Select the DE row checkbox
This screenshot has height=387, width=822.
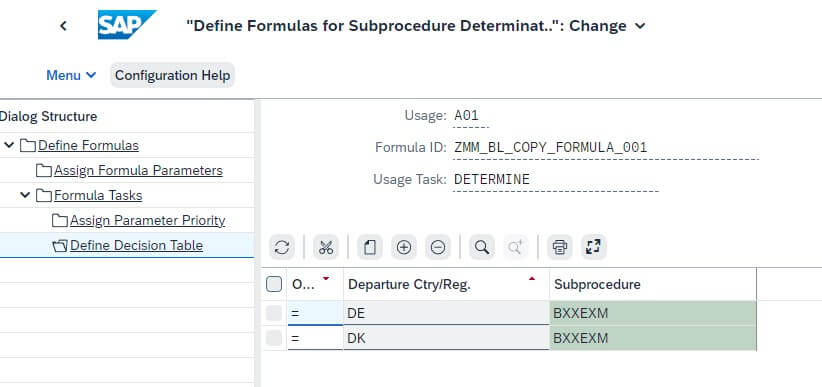tap(274, 313)
